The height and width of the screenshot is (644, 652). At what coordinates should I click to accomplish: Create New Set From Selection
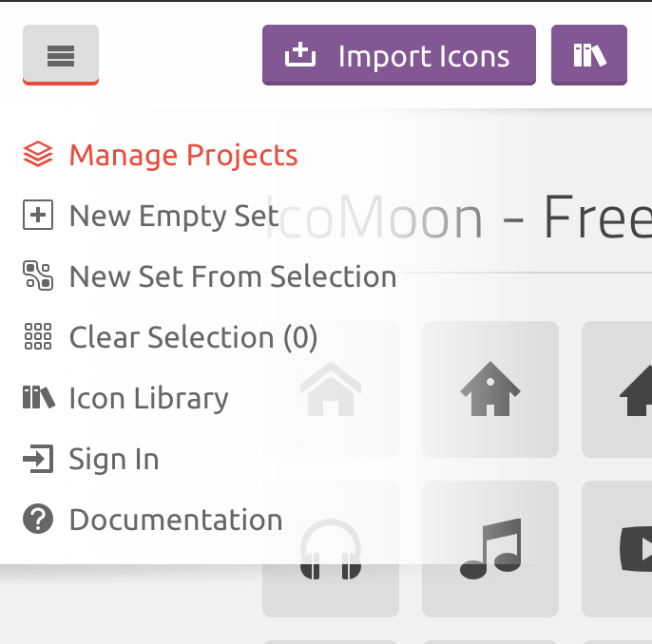[x=209, y=276]
